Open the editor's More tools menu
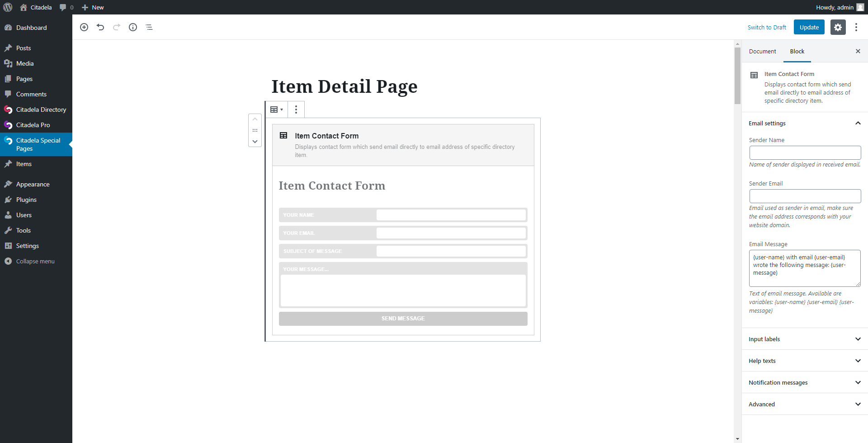 tap(856, 27)
